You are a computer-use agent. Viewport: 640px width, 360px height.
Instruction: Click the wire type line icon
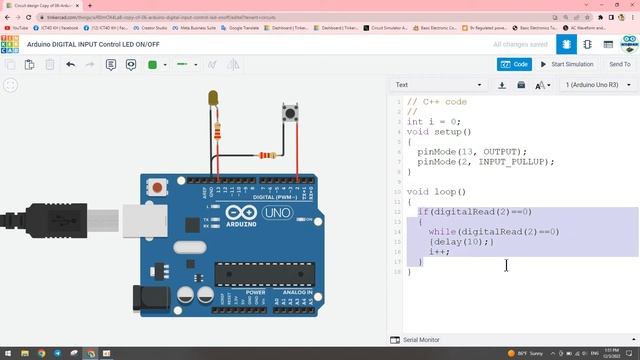tap(182, 64)
